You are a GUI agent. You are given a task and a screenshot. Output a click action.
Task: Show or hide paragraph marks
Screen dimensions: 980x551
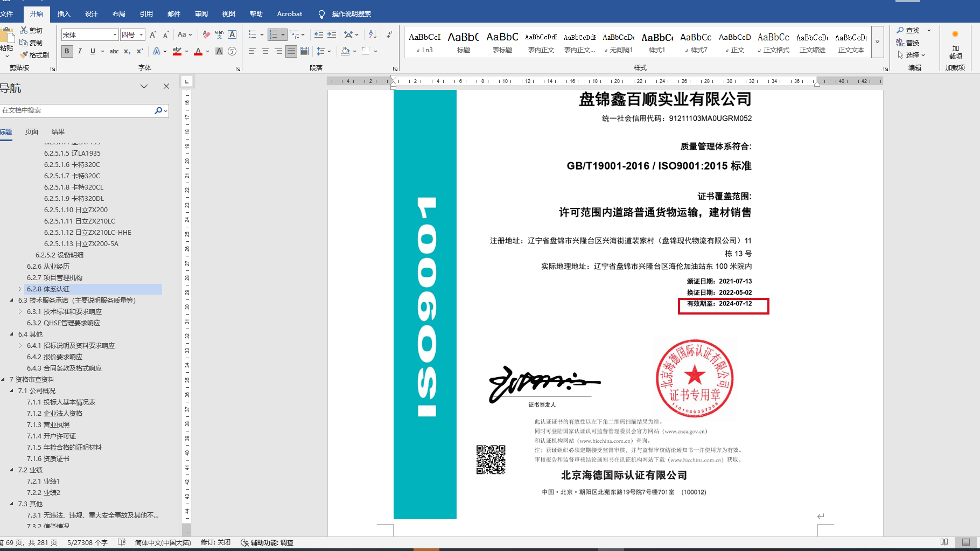(x=389, y=35)
